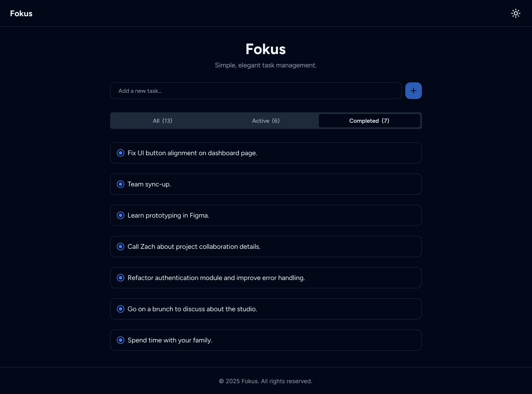Toggle the circle on 'Spend time with your family'
532x394 pixels.
[121, 340]
